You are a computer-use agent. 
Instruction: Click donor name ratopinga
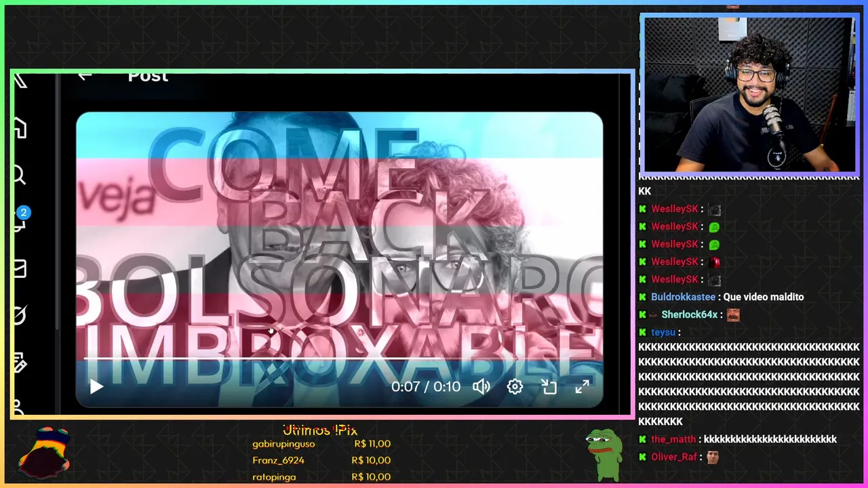tap(274, 476)
